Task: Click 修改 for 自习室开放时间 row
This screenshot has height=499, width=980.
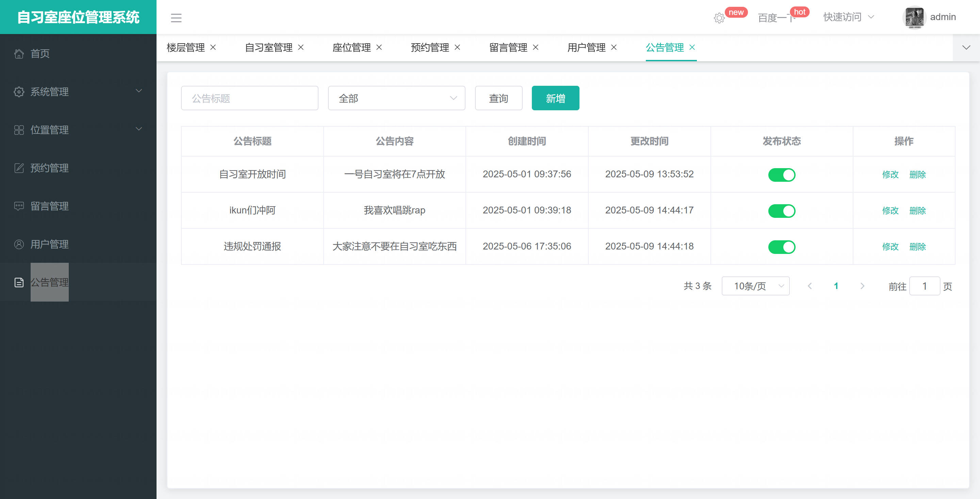Action: (890, 174)
